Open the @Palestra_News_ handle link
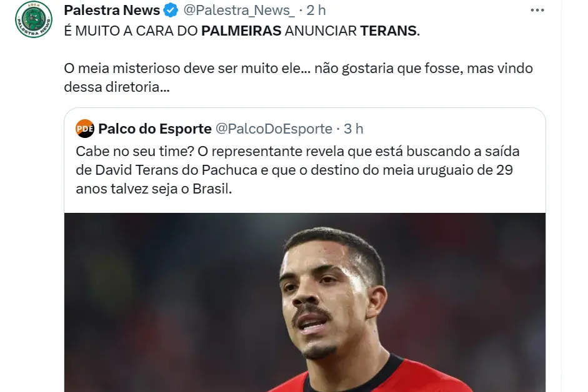The width and height of the screenshot is (588, 392). [239, 11]
